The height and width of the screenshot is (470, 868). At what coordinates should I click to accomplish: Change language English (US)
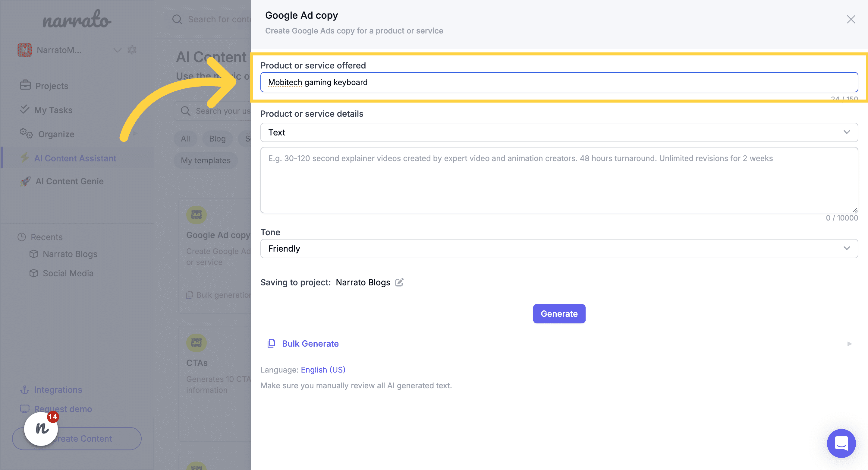tap(323, 370)
